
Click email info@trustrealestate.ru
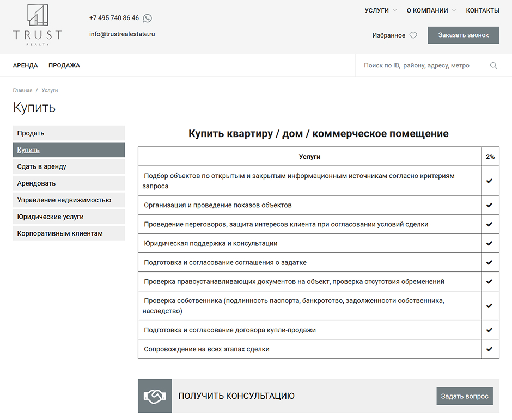[x=122, y=34]
